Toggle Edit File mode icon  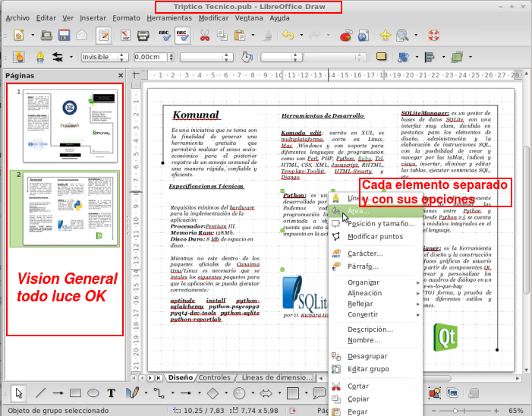click(104, 35)
